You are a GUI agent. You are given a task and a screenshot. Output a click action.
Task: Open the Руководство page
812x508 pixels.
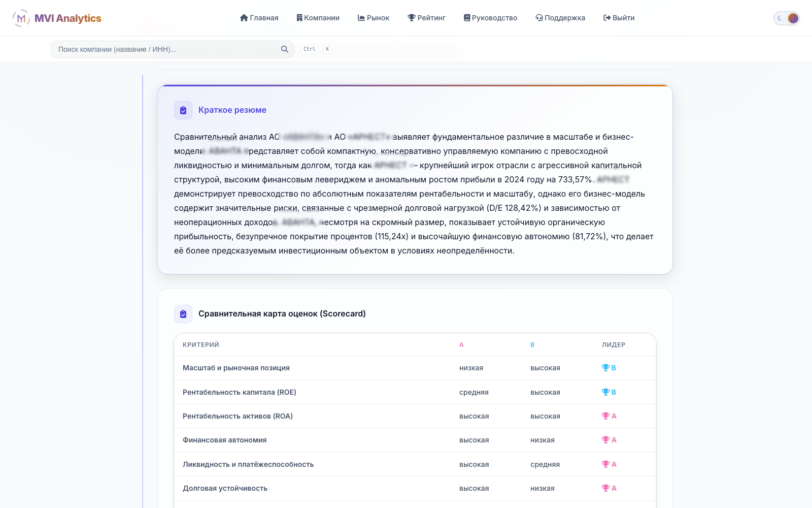[491, 18]
